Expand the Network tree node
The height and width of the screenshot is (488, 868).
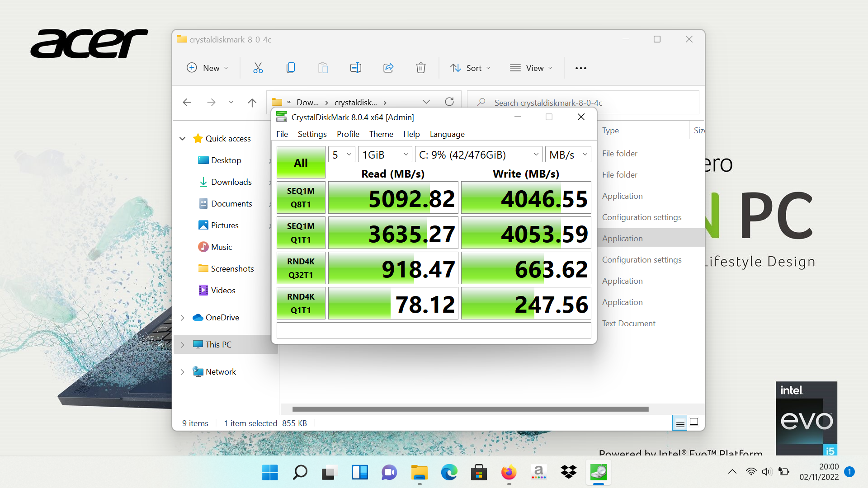183,372
